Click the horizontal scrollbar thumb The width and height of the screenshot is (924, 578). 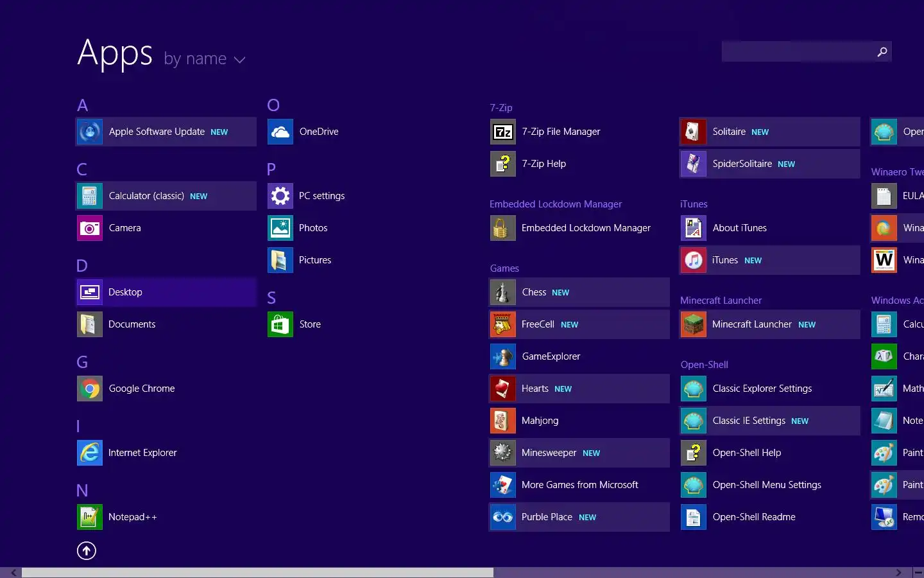(x=257, y=573)
